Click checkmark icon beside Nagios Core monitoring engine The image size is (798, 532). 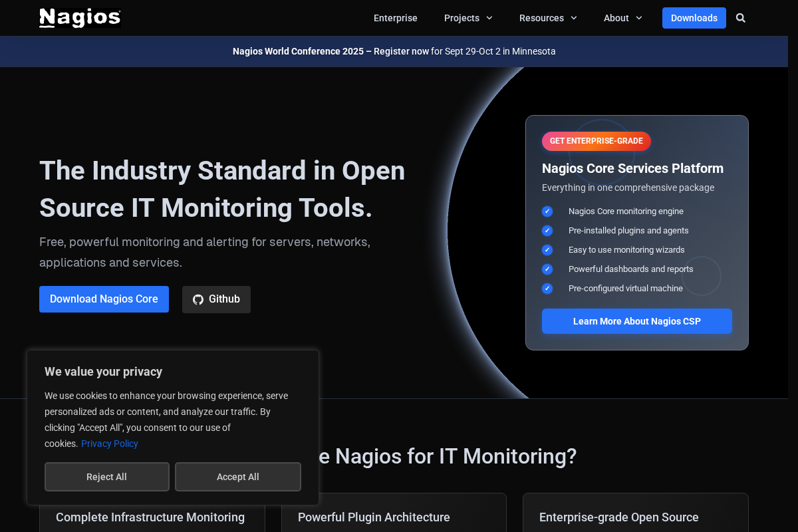click(547, 211)
